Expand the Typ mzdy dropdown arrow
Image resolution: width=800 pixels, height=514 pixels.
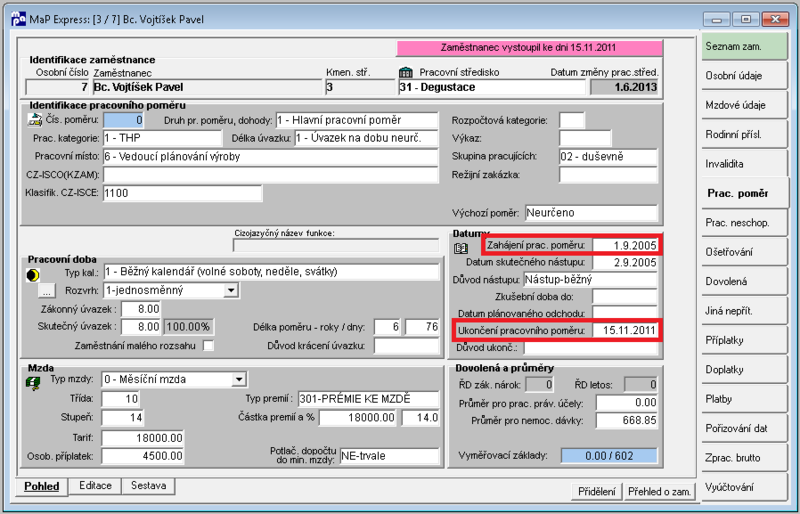[x=238, y=379]
